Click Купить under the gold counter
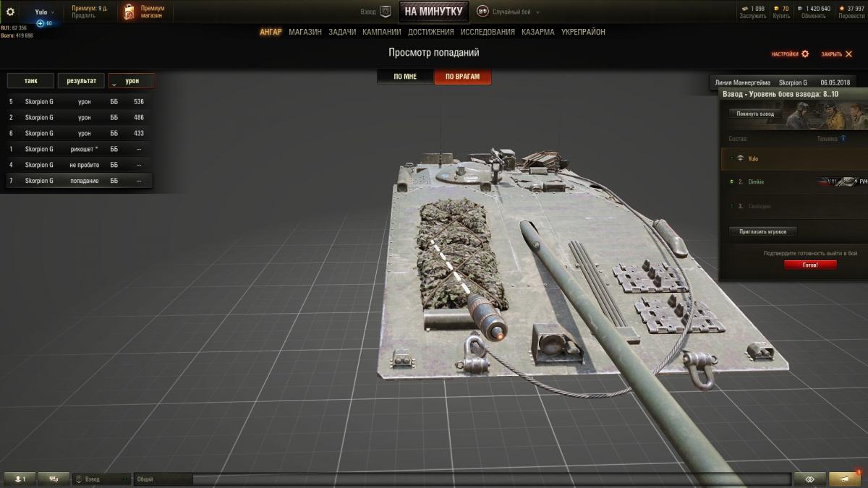 click(781, 16)
